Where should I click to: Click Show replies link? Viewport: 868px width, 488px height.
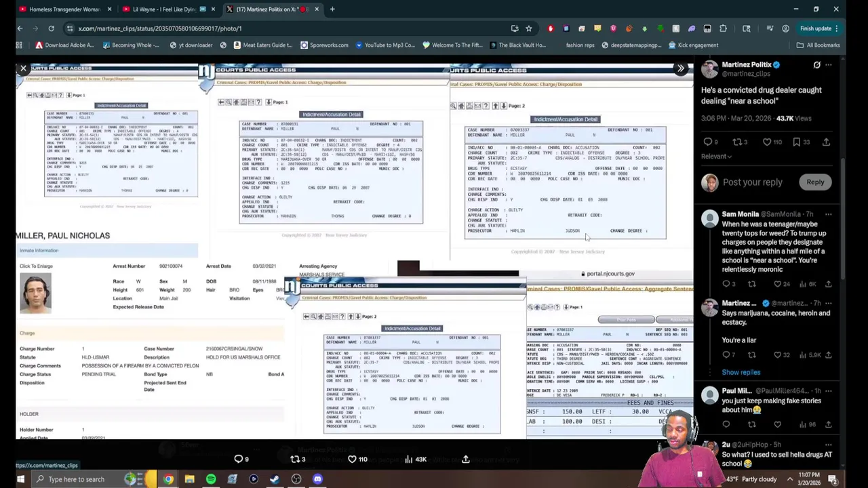point(741,372)
